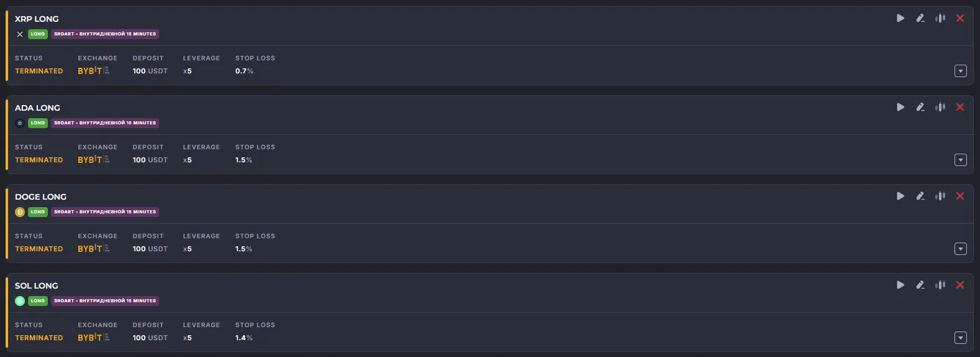Image resolution: width=980 pixels, height=357 pixels.
Task: Start the XRP LONG bot
Action: tap(900, 18)
